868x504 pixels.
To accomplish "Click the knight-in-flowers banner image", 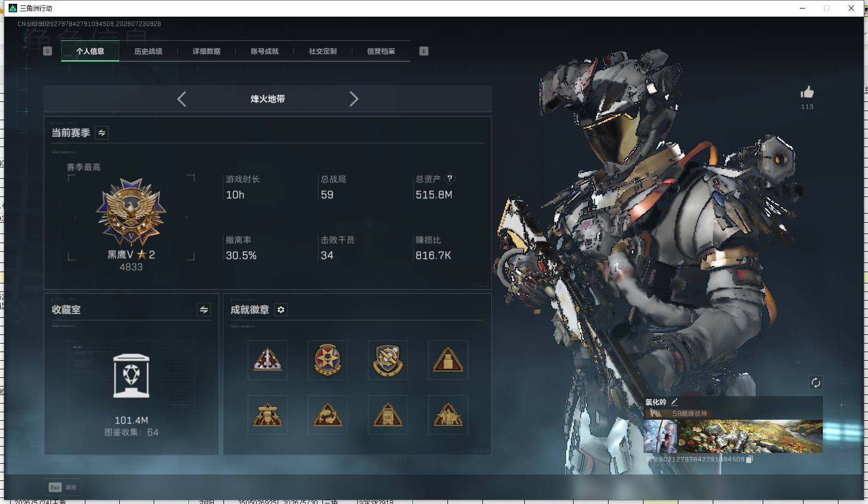I will coord(750,436).
